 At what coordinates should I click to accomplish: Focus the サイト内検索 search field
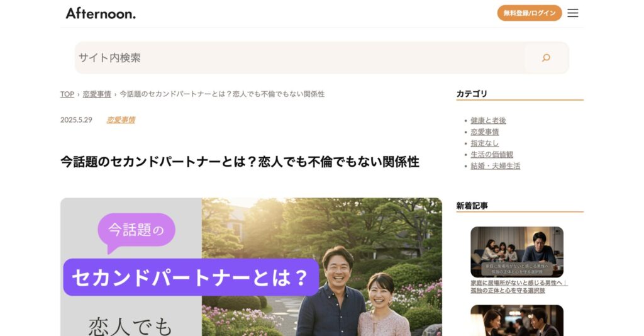[x=300, y=58]
